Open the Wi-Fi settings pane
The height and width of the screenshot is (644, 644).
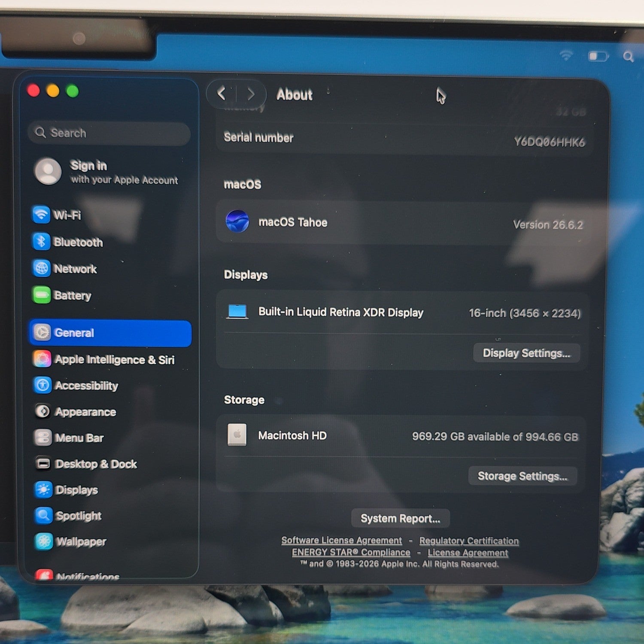(110, 214)
